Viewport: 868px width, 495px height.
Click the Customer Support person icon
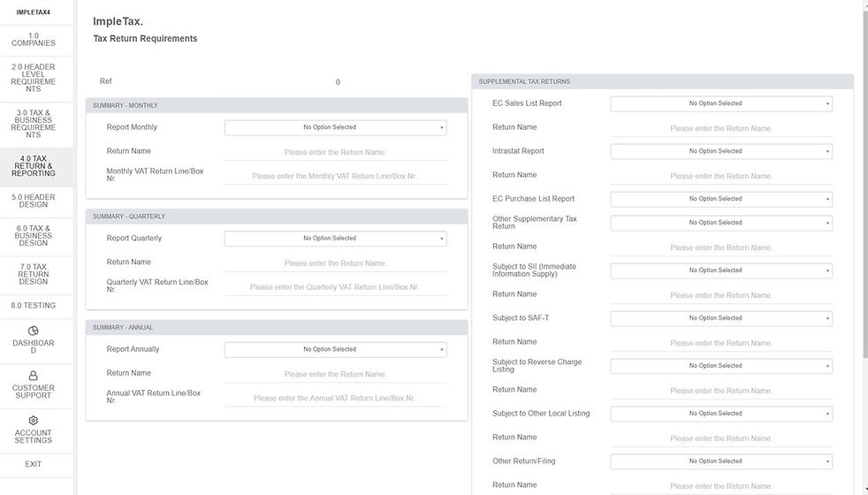34,376
